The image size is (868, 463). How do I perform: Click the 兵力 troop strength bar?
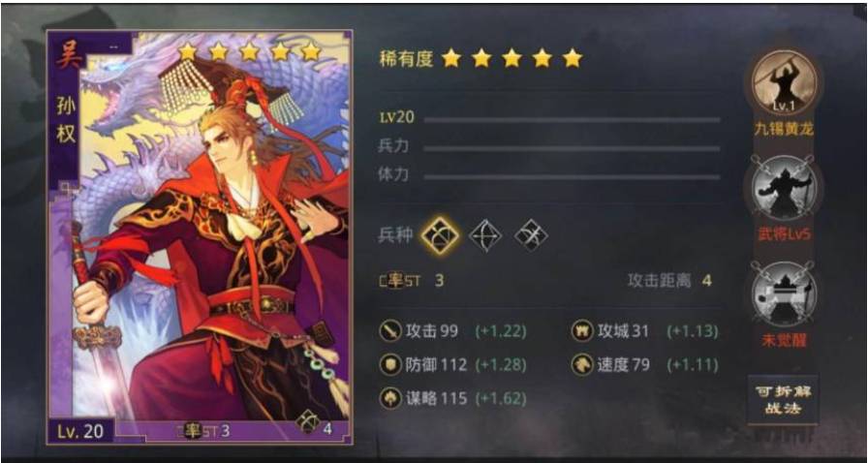click(x=572, y=148)
